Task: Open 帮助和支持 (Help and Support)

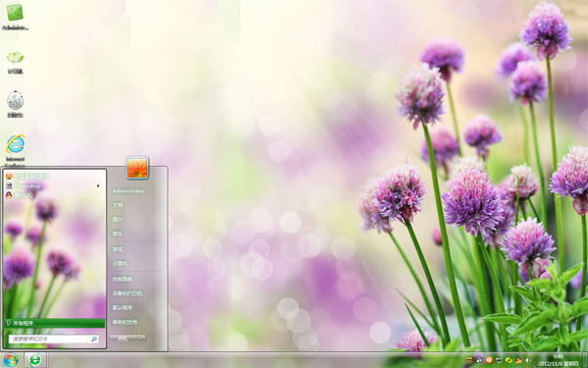Action: tap(124, 322)
